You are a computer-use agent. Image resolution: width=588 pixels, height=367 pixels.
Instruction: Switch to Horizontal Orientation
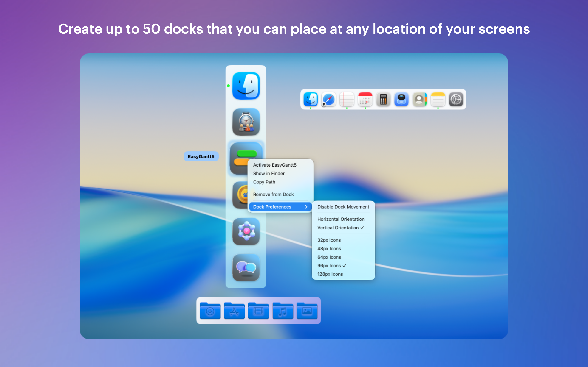[341, 219]
